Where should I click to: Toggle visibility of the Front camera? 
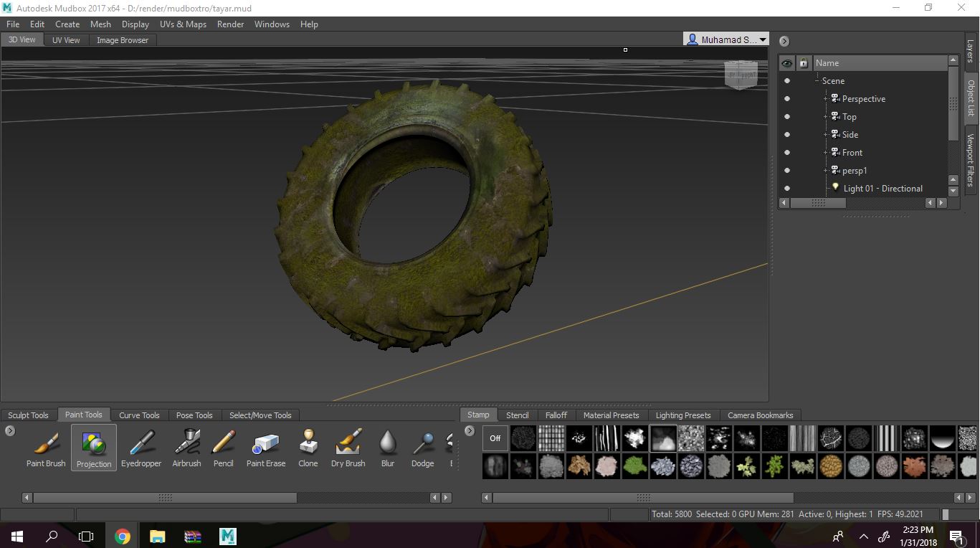tap(787, 153)
